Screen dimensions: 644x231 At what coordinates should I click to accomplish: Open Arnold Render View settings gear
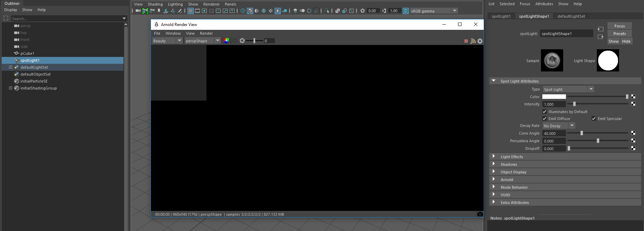click(480, 41)
